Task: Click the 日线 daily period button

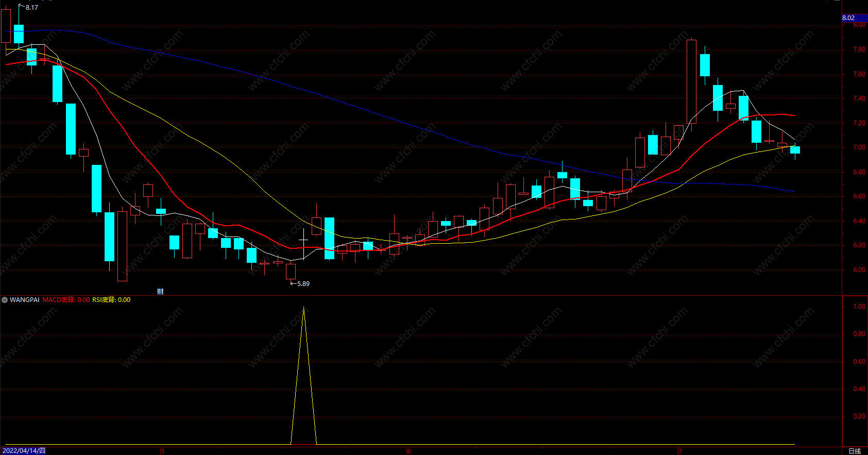Action: pyautogui.click(x=855, y=451)
